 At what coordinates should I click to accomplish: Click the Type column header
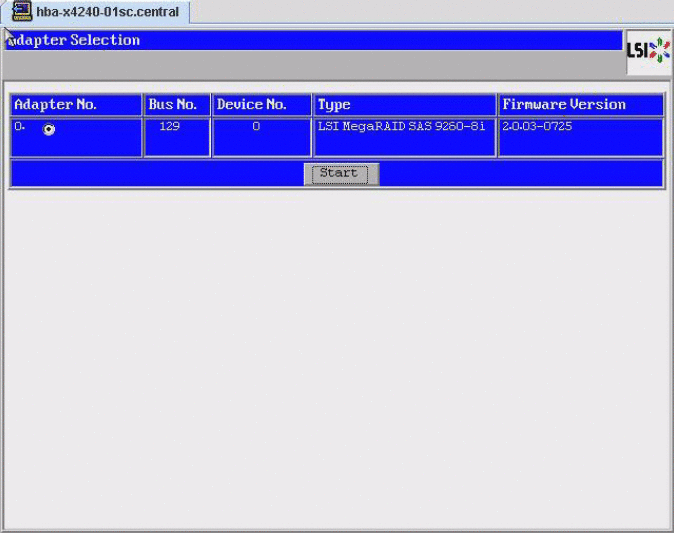[404, 104]
